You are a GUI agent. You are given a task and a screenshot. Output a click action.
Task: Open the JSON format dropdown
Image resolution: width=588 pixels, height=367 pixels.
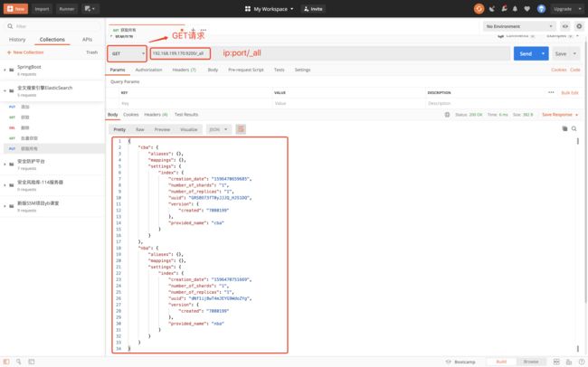point(219,129)
